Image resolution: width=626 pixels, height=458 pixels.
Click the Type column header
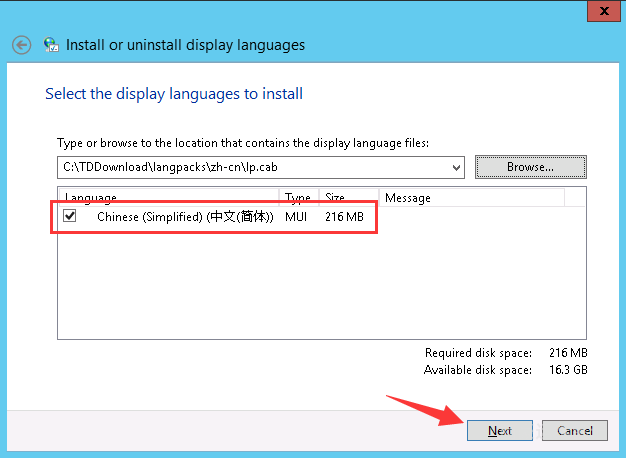[x=298, y=198]
